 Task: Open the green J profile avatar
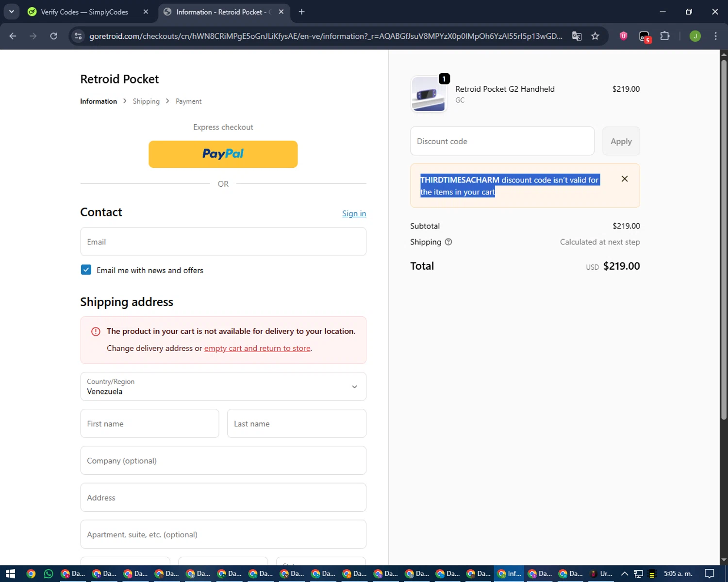tap(695, 36)
